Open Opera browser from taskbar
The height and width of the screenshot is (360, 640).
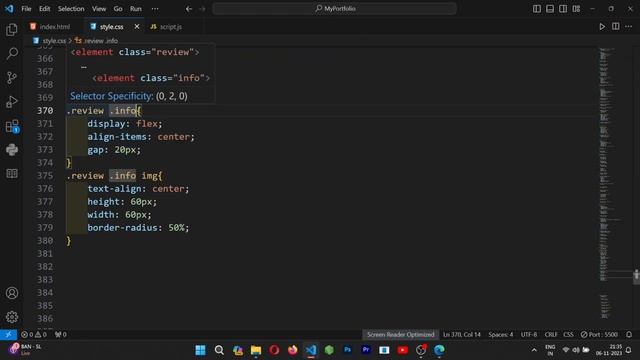click(274, 350)
